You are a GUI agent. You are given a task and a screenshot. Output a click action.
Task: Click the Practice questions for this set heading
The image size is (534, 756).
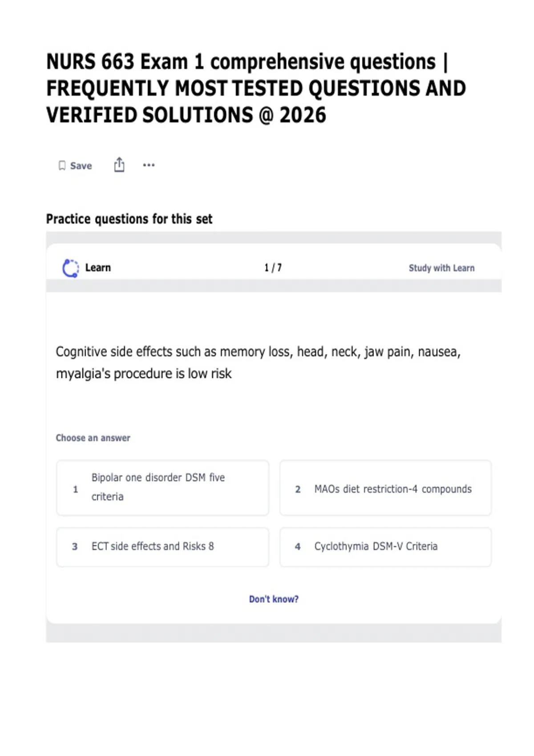(129, 219)
